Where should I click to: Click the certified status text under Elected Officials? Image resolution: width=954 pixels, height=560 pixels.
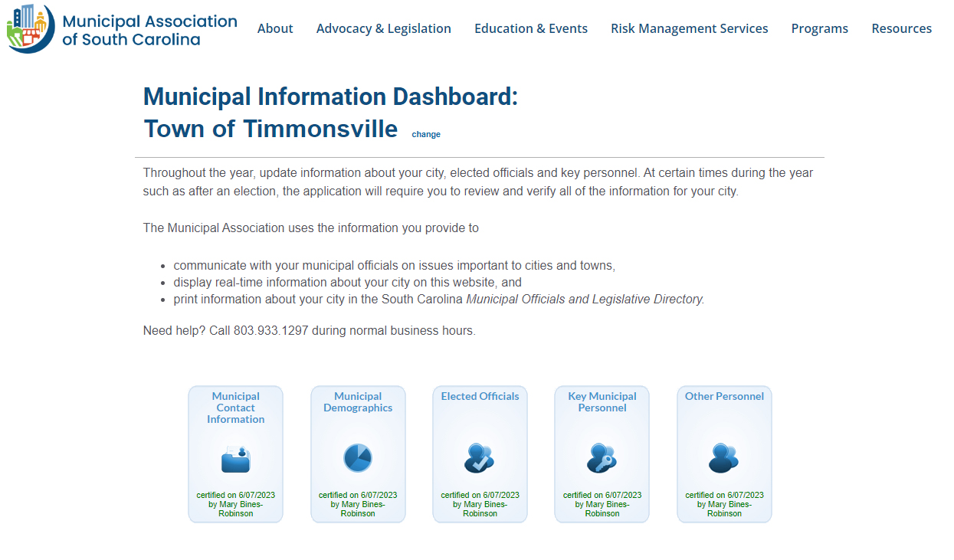pos(480,504)
